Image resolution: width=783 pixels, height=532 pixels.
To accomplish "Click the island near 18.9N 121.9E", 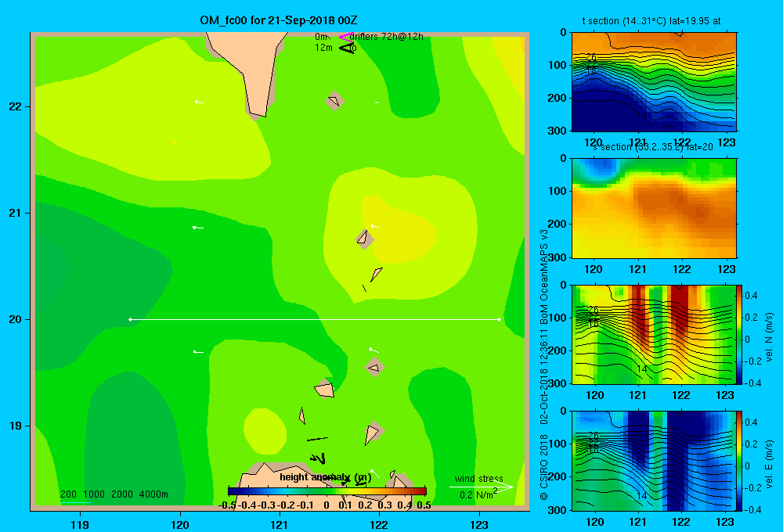I will coord(373,433).
